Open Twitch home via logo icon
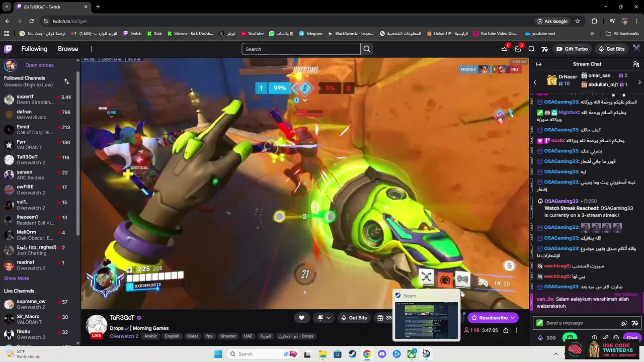644x362 pixels. (8, 49)
